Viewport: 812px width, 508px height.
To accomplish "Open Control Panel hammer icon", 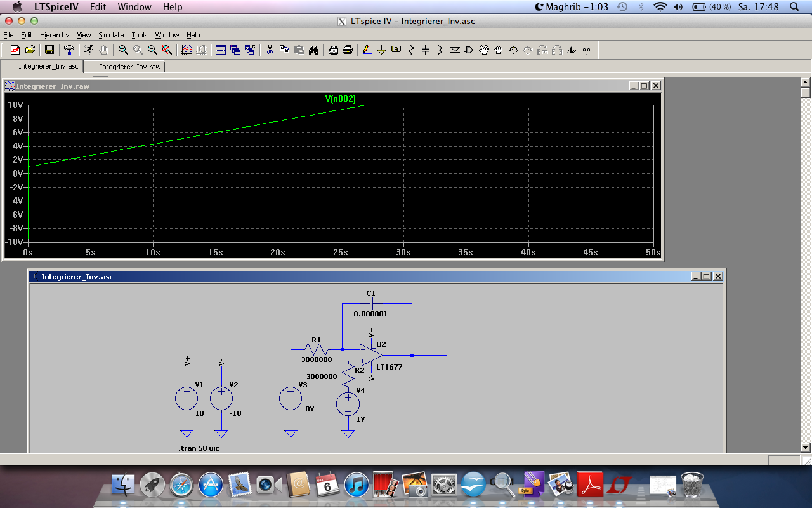I will click(x=69, y=50).
